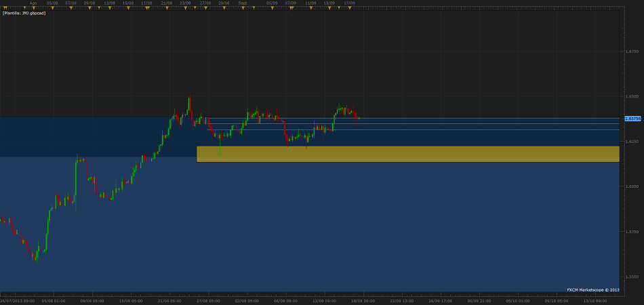Viewport: 644px width, 305px height.
Task: Click the 02/09 05:00 time axis label
Action: tap(247, 300)
